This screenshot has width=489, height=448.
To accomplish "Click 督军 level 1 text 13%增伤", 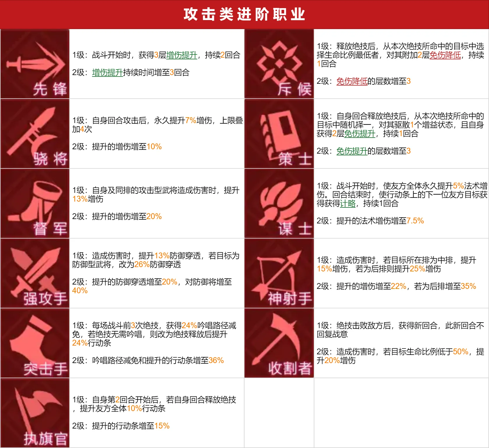I will (88, 199).
